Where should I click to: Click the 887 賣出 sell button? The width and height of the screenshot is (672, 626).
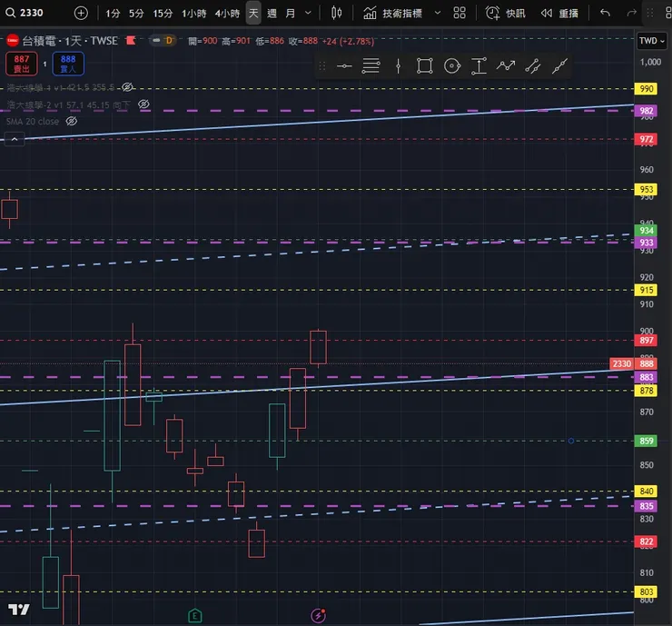(22, 64)
